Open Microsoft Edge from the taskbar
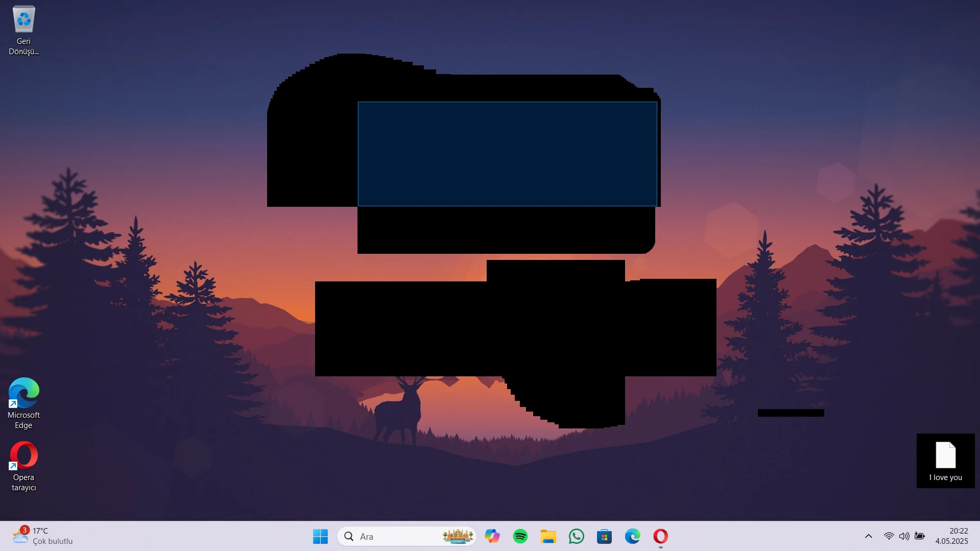Screen dimensions: 980x551 click(x=632, y=536)
